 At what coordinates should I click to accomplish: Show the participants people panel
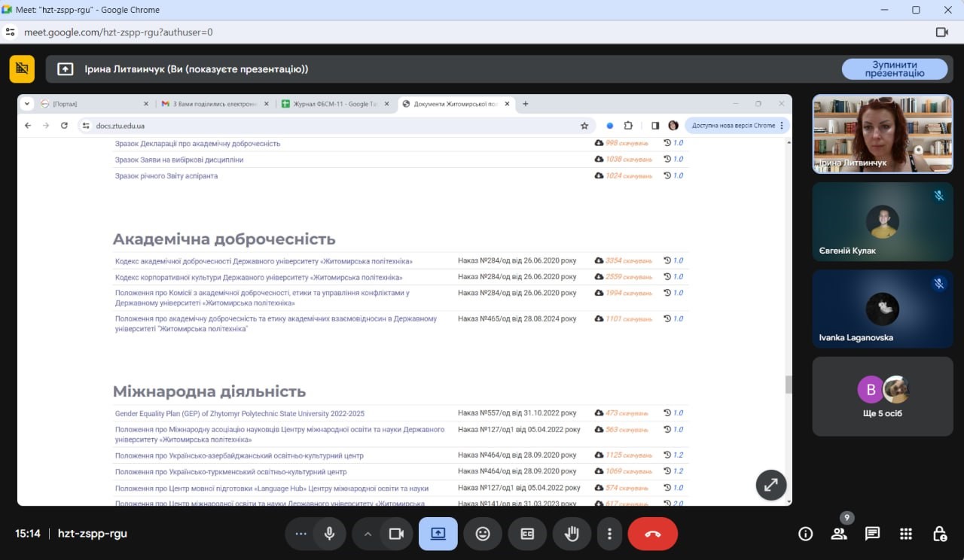coord(839,534)
